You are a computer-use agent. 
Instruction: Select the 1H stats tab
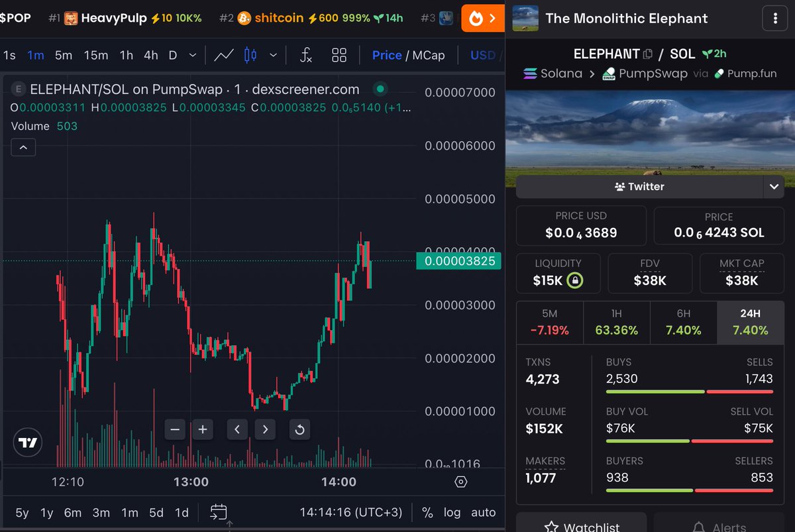617,323
